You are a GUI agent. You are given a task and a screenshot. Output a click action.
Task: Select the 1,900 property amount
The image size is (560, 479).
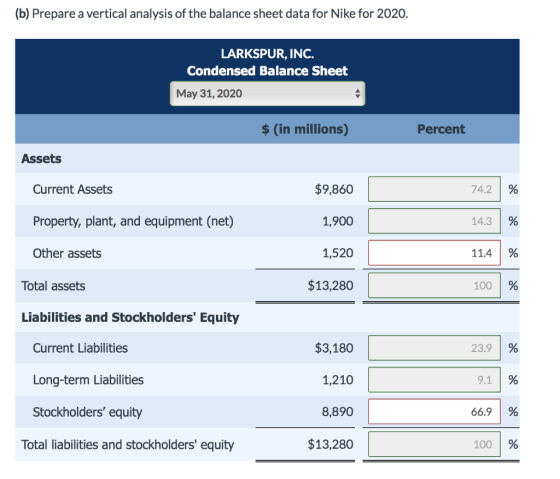tap(338, 221)
